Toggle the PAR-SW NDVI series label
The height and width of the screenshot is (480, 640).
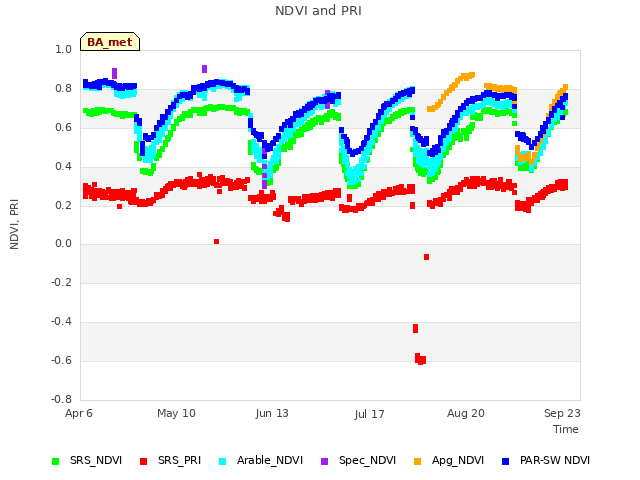555,460
